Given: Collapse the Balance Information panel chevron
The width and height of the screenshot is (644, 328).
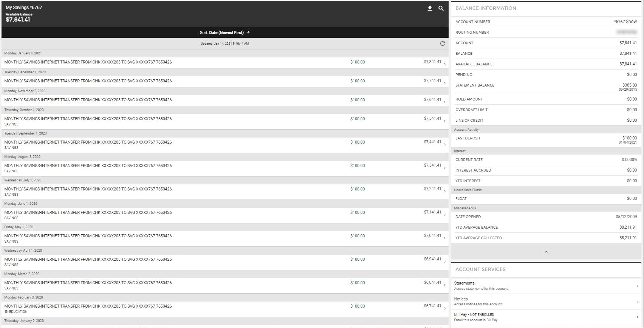Looking at the screenshot, I should [546, 252].
